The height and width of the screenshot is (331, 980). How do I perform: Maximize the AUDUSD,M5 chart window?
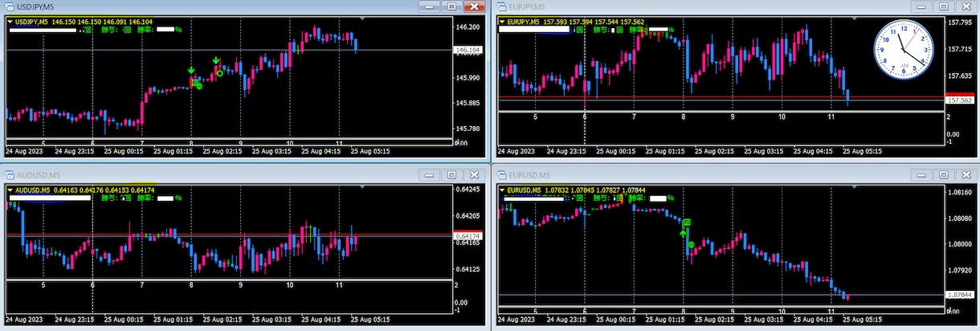tap(451, 174)
